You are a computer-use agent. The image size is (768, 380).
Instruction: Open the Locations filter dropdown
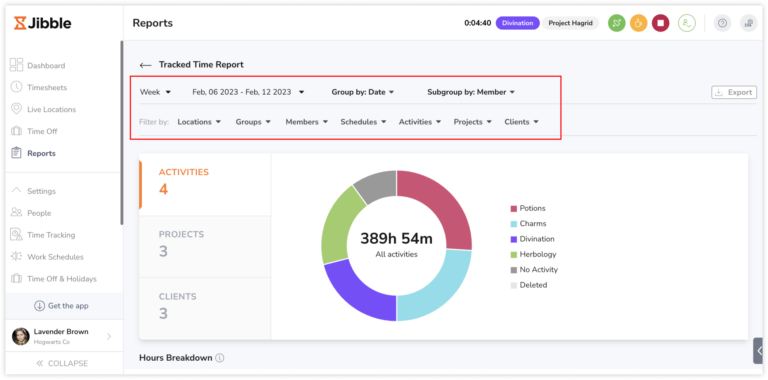point(199,122)
